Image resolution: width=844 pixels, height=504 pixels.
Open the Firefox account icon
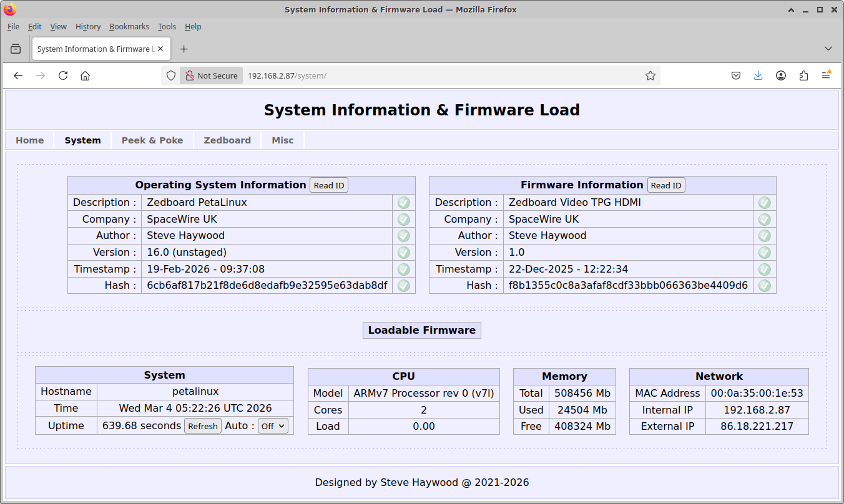tap(781, 75)
